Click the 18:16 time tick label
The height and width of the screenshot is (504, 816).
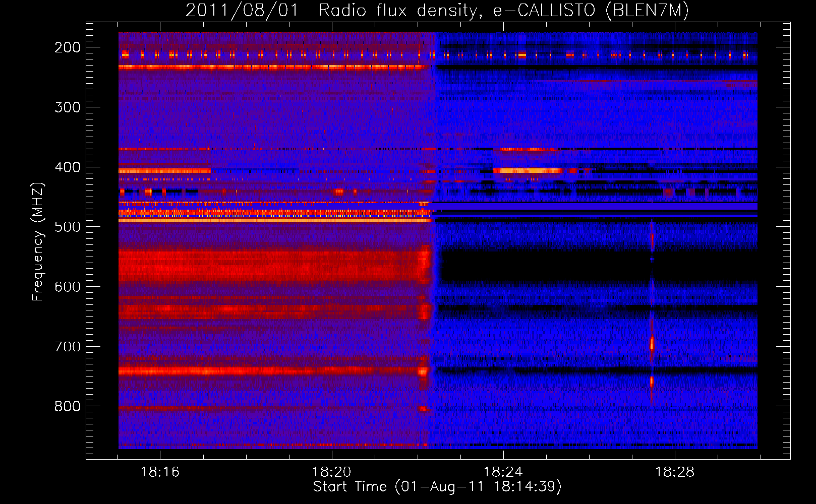[160, 472]
